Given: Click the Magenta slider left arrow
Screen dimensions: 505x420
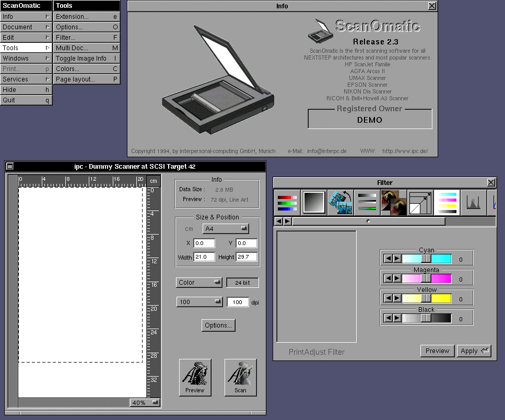Looking at the screenshot, I should tap(389, 278).
